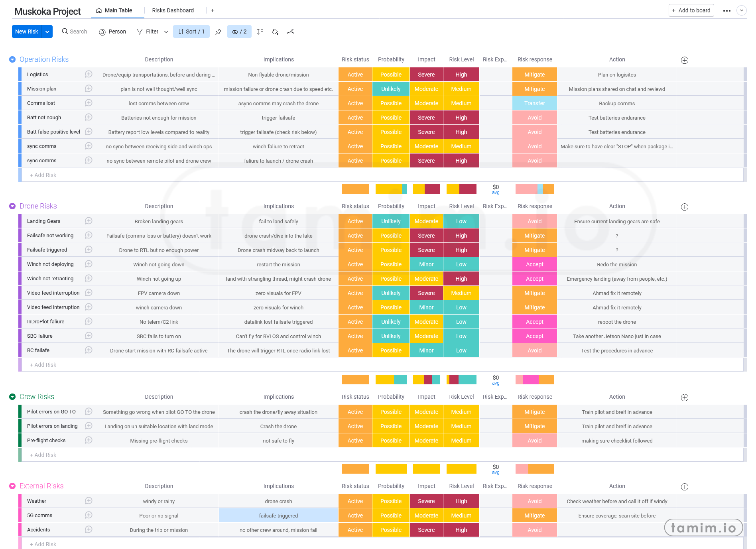Open the Filter menu
756x549 pixels.
(148, 32)
